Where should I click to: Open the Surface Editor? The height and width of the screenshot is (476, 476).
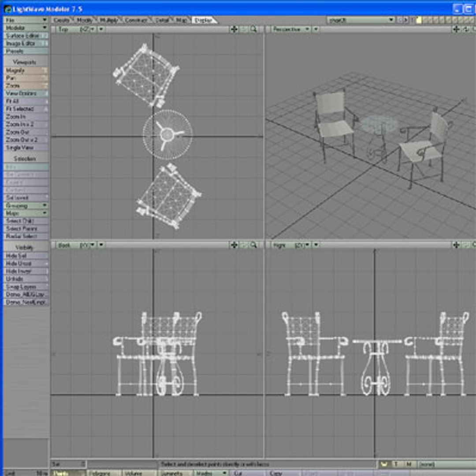click(x=26, y=36)
